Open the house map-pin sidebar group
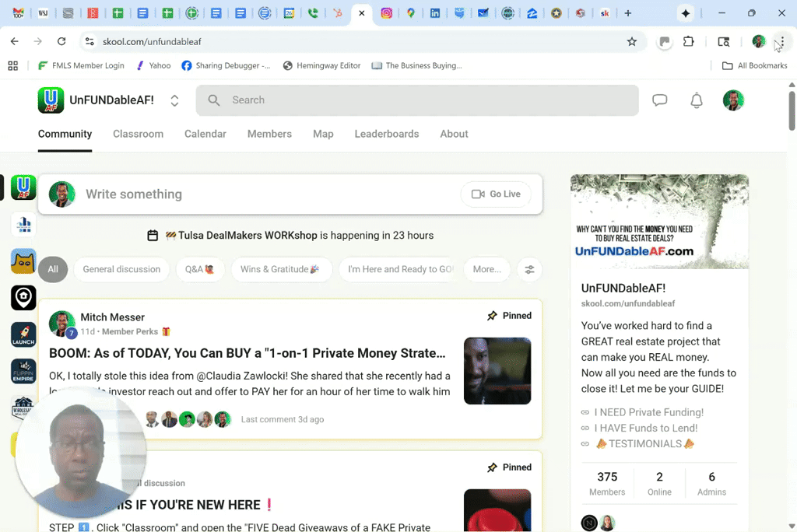This screenshot has height=532, width=797. 23,298
